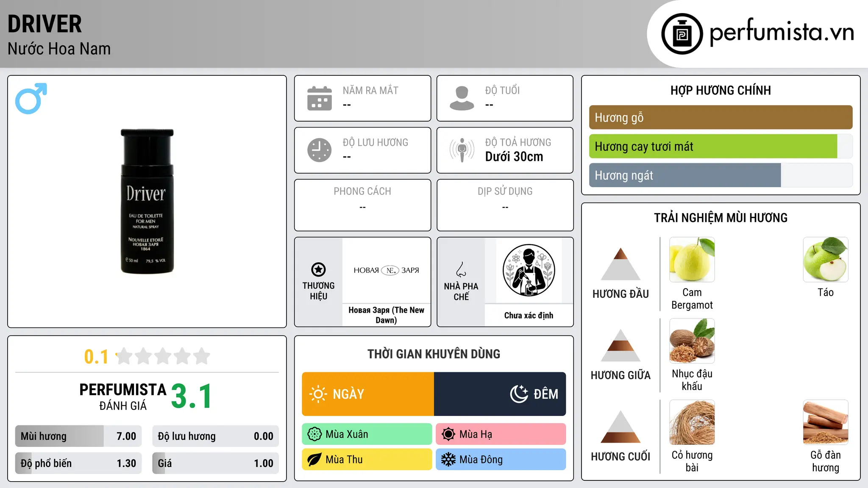Select the NGÀY daytime segment
This screenshot has height=488, width=868.
368,394
